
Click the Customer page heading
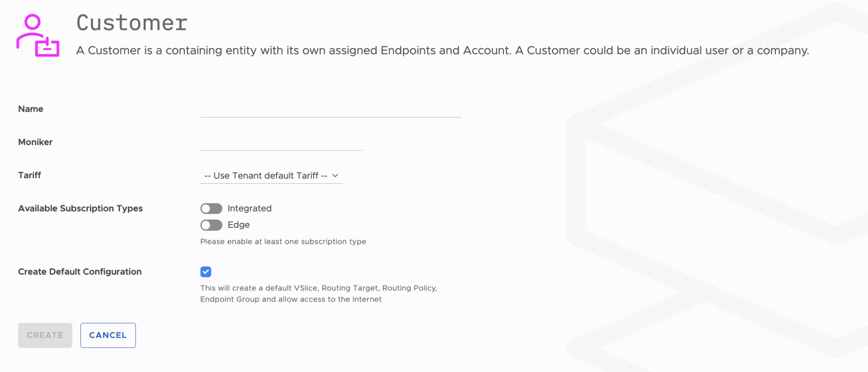132,23
